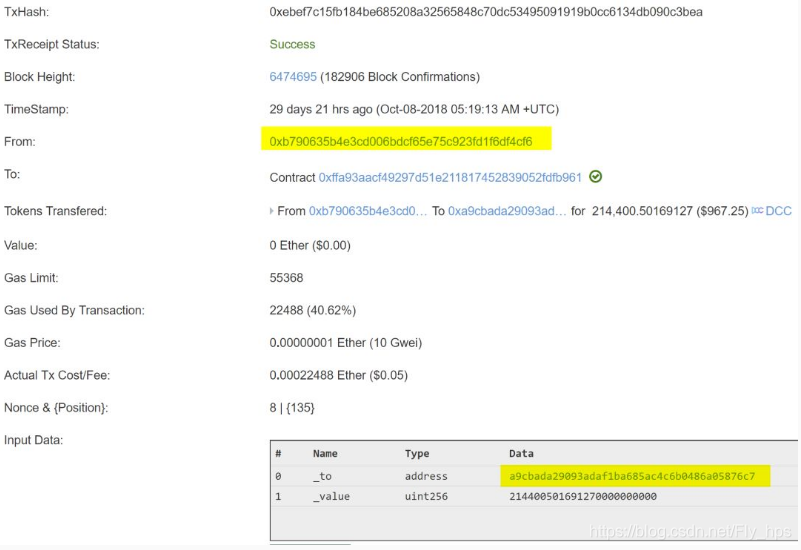801x550 pixels.
Task: Open contract address 0xffa93aacf49297d5…
Action: (450, 177)
